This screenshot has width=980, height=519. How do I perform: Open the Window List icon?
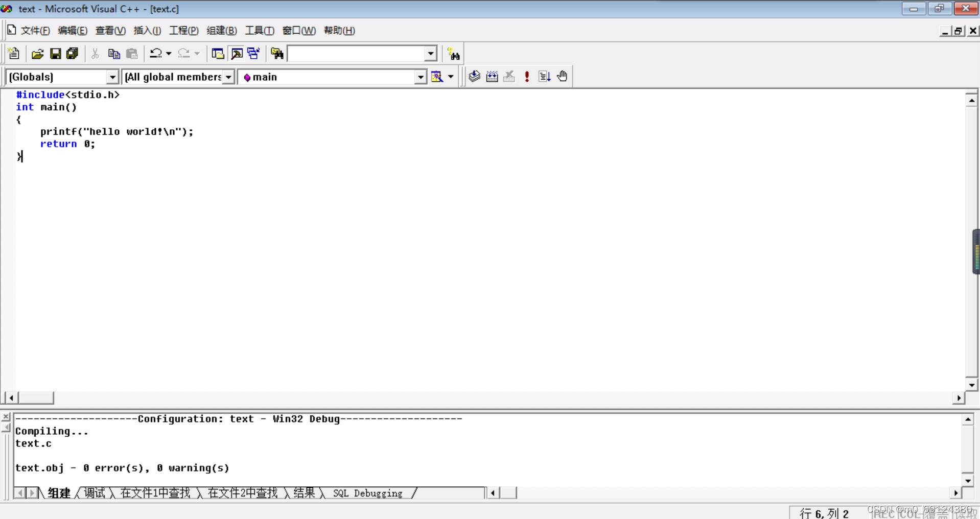[253, 54]
